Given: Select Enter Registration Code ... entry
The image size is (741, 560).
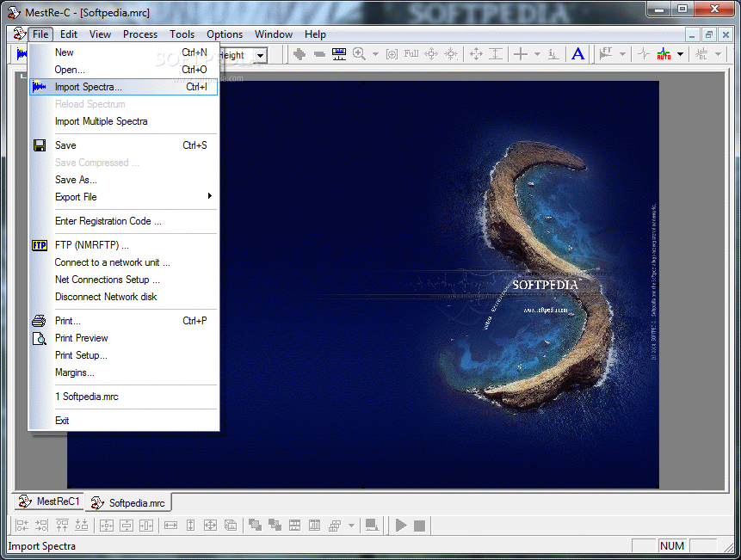Looking at the screenshot, I should (123, 221).
